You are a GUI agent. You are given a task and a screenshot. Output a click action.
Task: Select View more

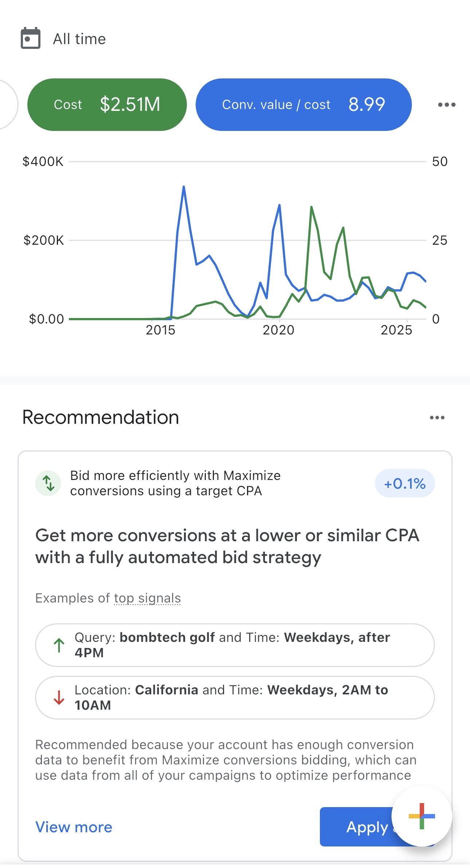74,827
